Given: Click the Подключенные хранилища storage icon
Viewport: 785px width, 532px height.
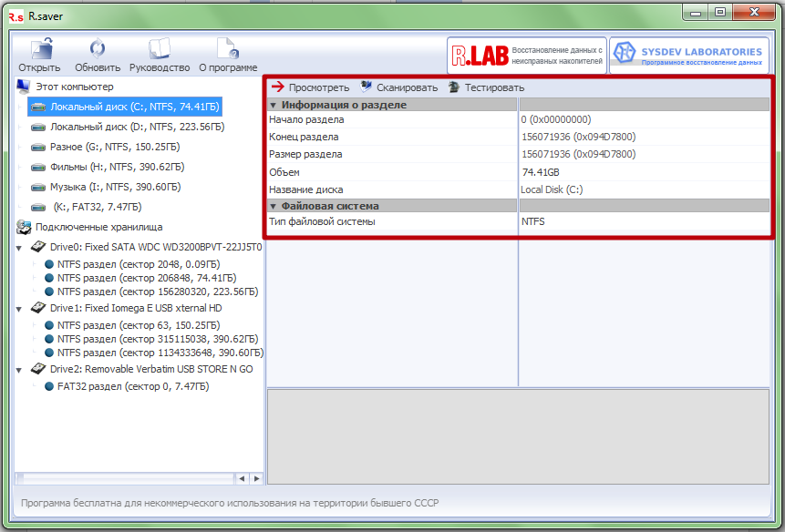Looking at the screenshot, I should point(24,227).
